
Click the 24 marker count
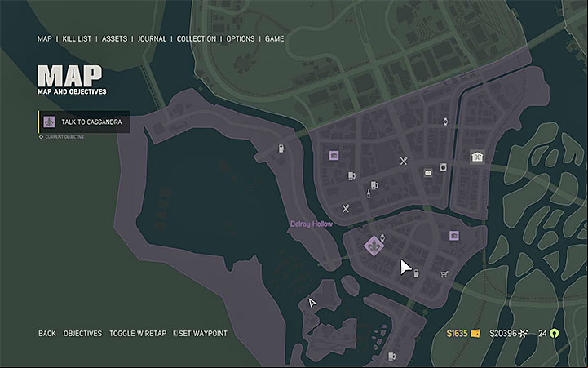(542, 334)
